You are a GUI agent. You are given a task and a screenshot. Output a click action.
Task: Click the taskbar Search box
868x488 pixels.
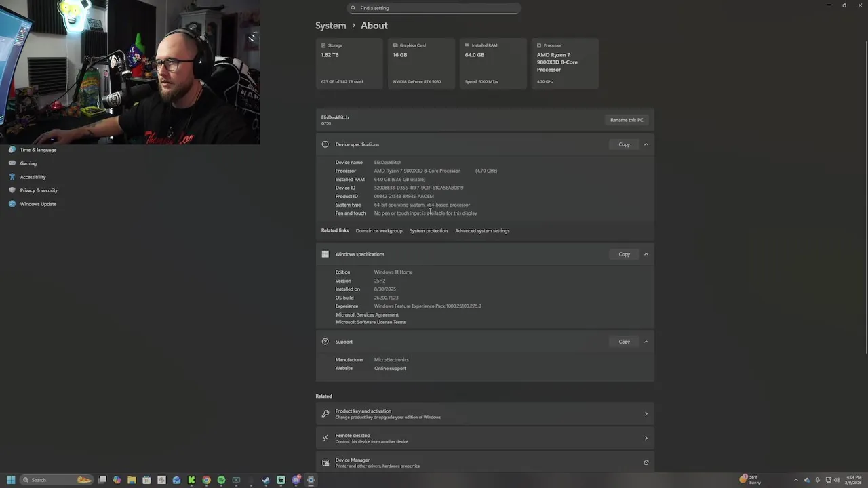(x=56, y=480)
